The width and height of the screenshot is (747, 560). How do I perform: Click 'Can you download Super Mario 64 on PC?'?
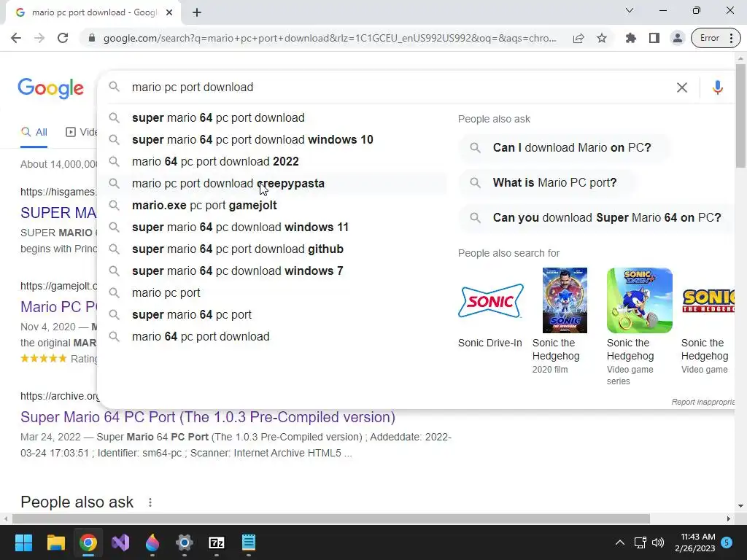click(597, 217)
